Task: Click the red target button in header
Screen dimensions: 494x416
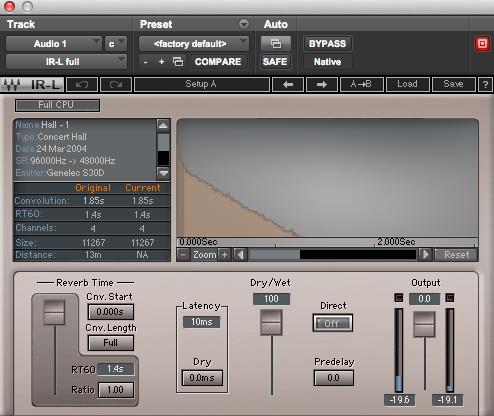Action: (x=482, y=44)
